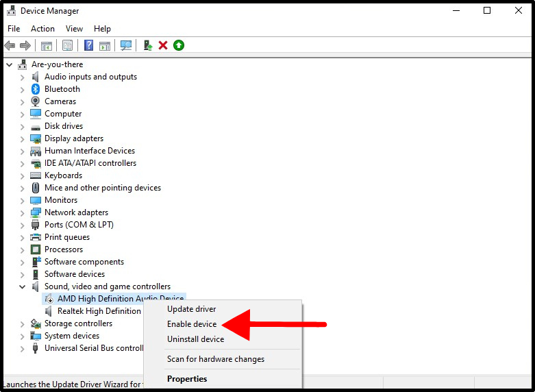
Task: Click the Forward arrow toolbar icon
Action: click(x=25, y=45)
